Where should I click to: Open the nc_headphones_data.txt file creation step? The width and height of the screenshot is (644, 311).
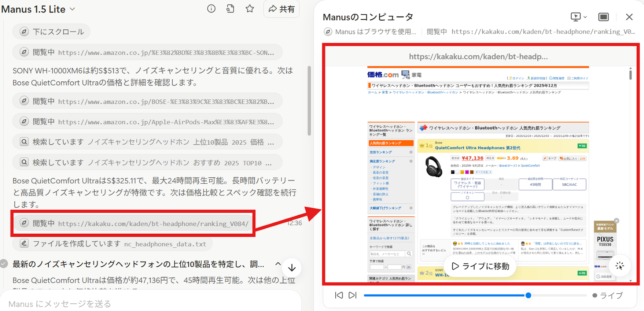click(x=112, y=243)
